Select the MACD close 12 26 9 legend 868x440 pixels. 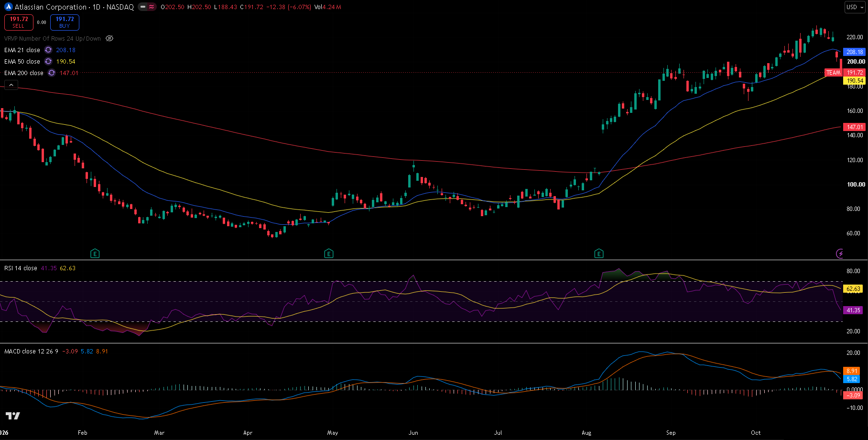coord(31,352)
